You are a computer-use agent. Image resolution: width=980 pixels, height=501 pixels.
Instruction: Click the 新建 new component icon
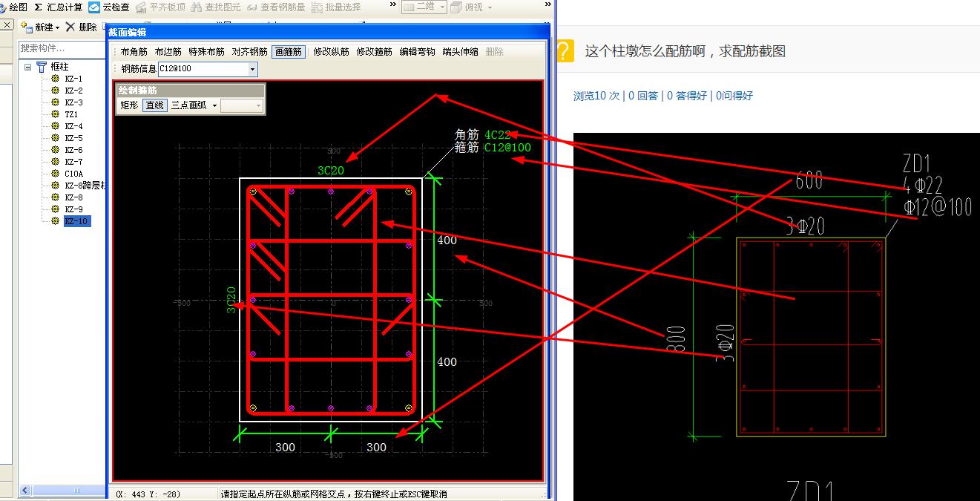(x=27, y=27)
